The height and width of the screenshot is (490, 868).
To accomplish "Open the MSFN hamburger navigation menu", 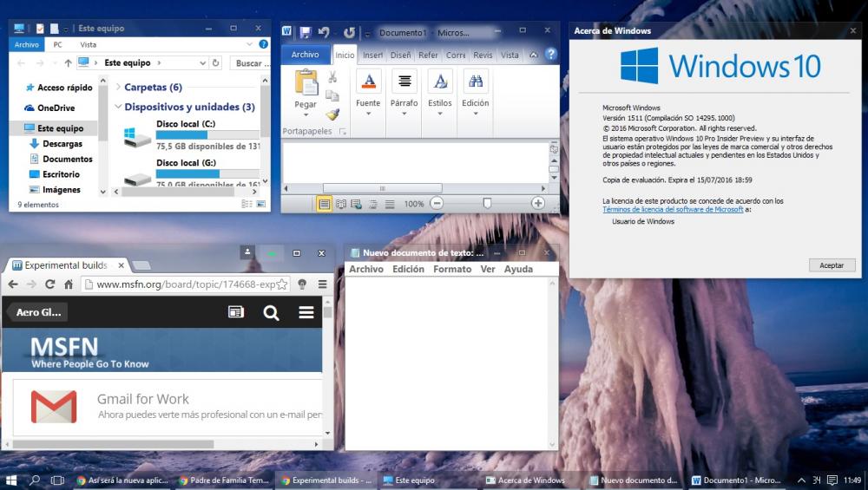I will [x=306, y=313].
